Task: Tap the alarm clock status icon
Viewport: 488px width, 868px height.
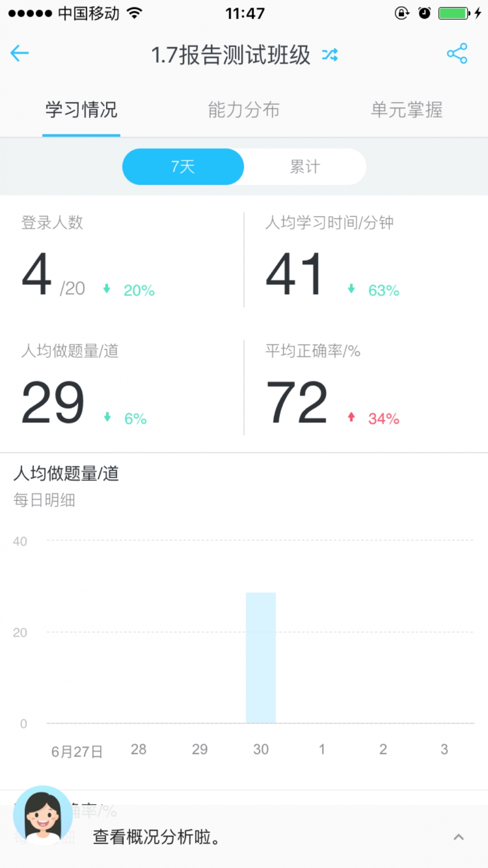Action: 424,13
